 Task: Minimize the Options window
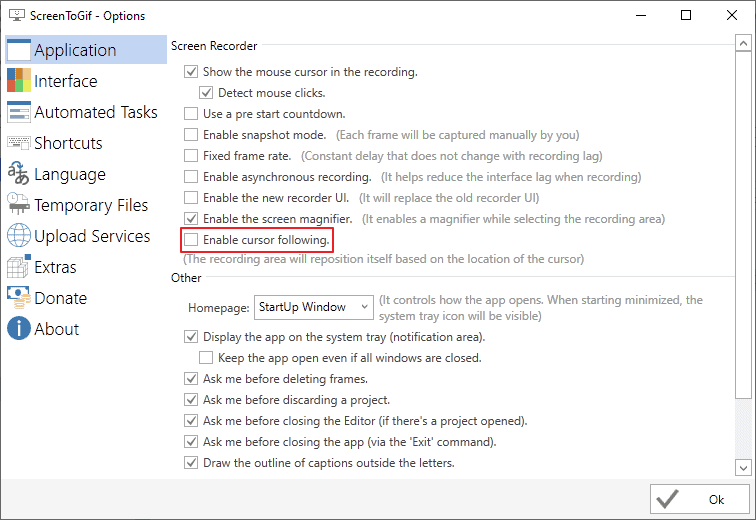tap(641, 15)
